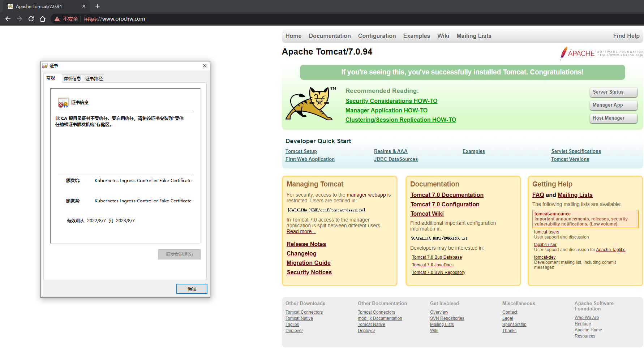The height and width of the screenshot is (348, 644).
Task: Click the manager webapp link
Action: pos(366,195)
